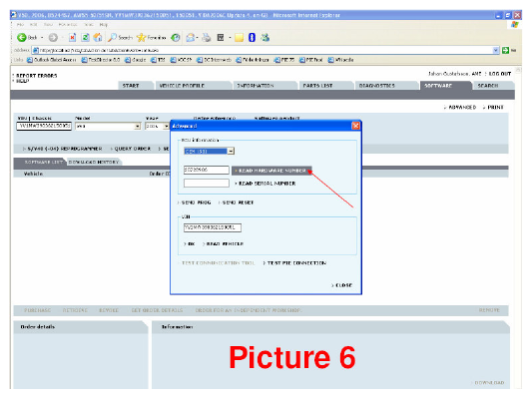Click SEND RESET in Advanced dialog

pyautogui.click(x=237, y=202)
